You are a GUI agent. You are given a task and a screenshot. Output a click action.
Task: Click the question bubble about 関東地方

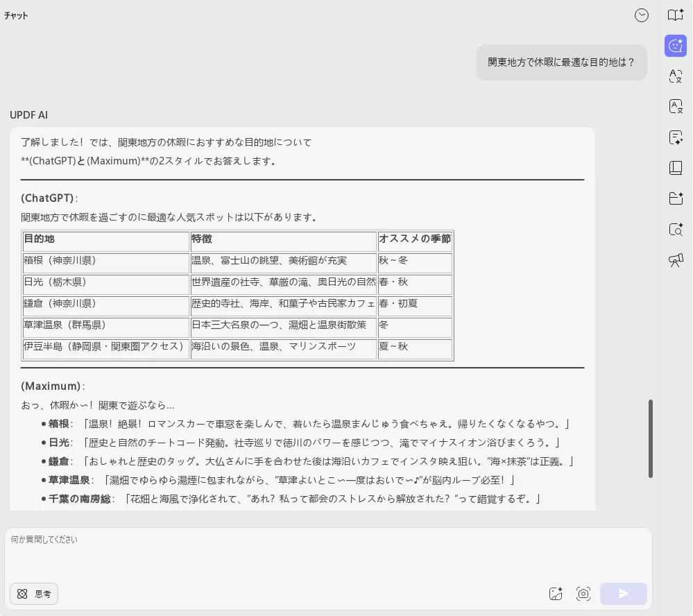click(562, 62)
